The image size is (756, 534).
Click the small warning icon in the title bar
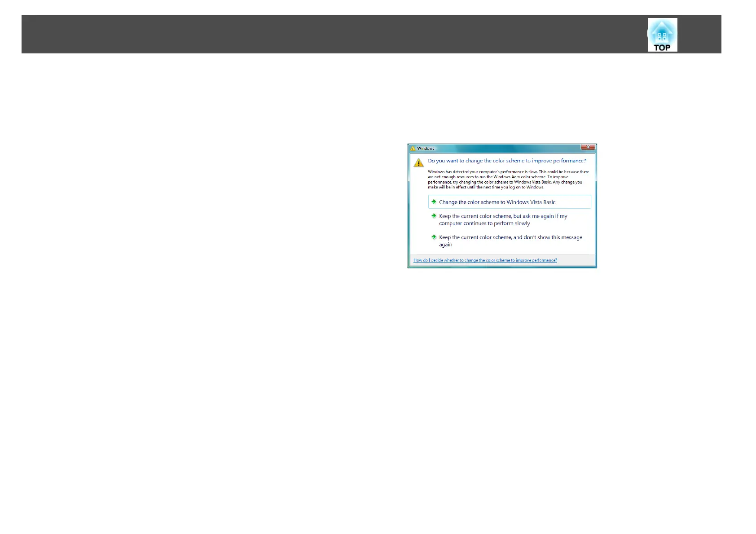pyautogui.click(x=413, y=149)
